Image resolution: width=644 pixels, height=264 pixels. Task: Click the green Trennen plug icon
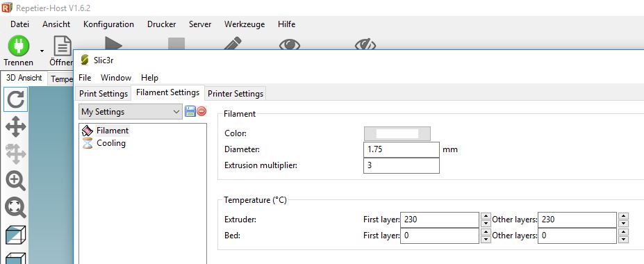click(19, 46)
